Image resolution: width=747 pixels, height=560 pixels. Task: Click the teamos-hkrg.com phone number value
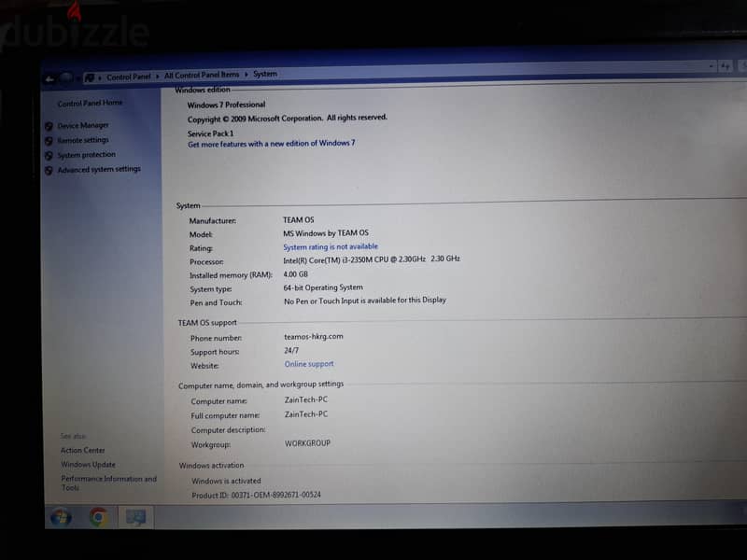pyautogui.click(x=314, y=336)
